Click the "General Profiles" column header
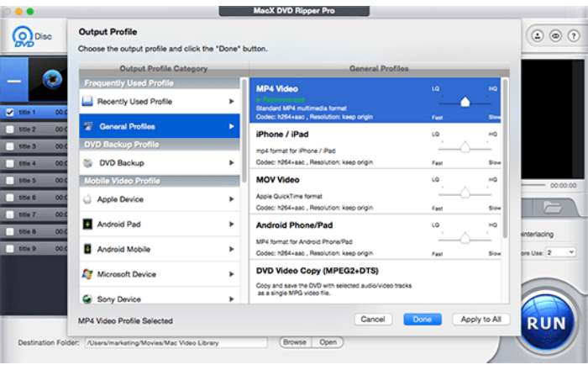588x370 pixels. pos(379,69)
